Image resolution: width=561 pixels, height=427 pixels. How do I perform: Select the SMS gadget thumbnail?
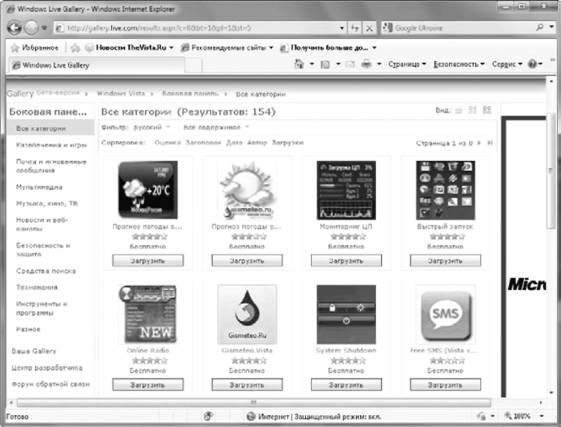(x=445, y=315)
